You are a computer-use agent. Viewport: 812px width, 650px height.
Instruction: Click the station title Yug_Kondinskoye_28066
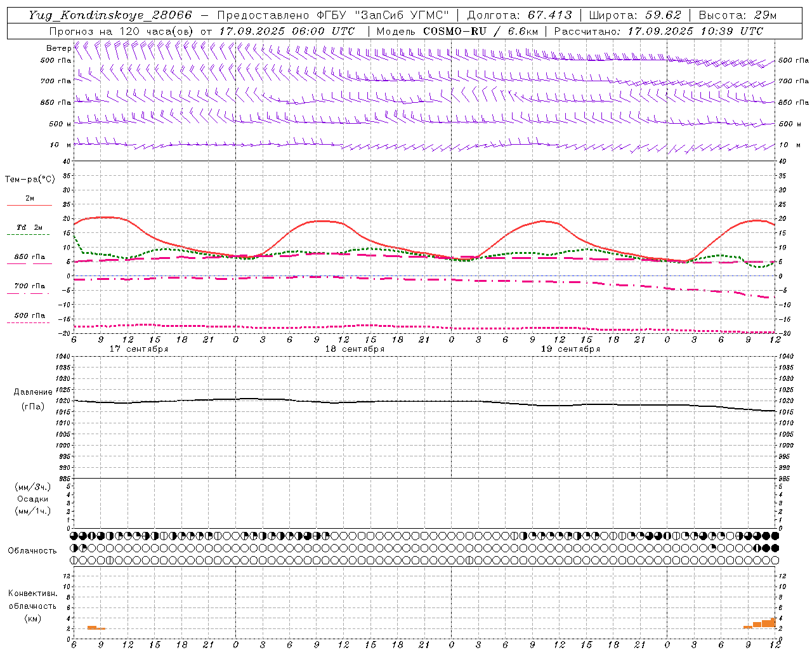pyautogui.click(x=110, y=15)
